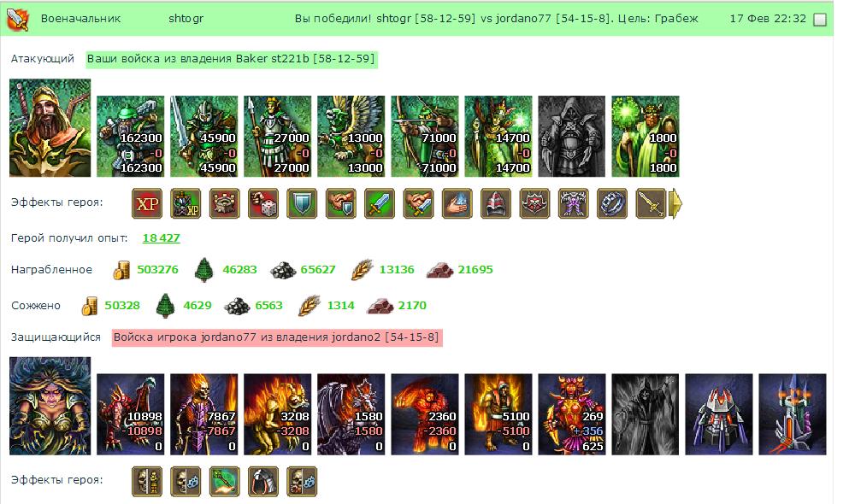Select defender unit with 269 and +356
855x504 pixels.
[572, 414]
